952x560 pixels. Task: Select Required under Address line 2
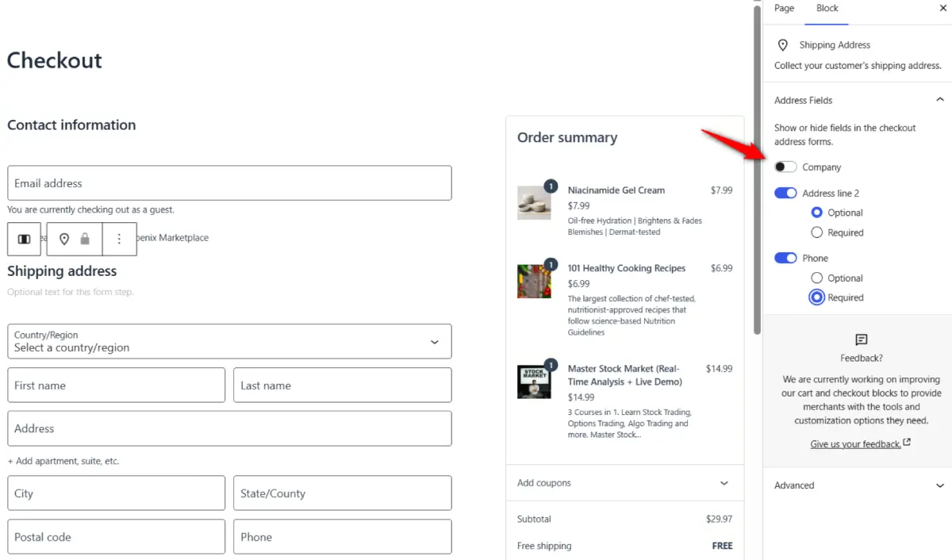[x=817, y=232]
